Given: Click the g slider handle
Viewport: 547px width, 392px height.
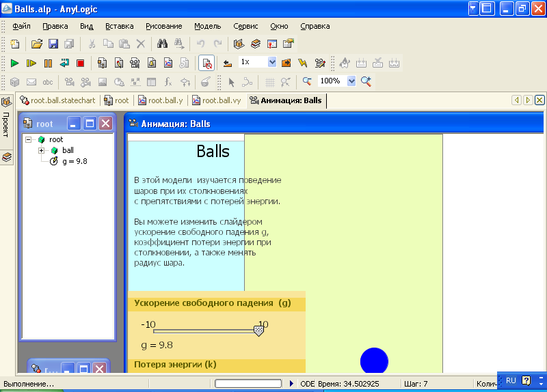Looking at the screenshot, I should pos(258,331).
